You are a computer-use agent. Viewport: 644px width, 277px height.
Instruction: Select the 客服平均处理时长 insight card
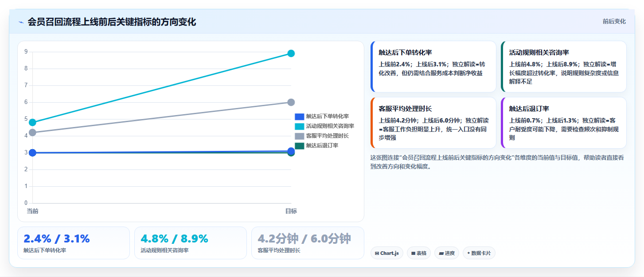point(433,123)
